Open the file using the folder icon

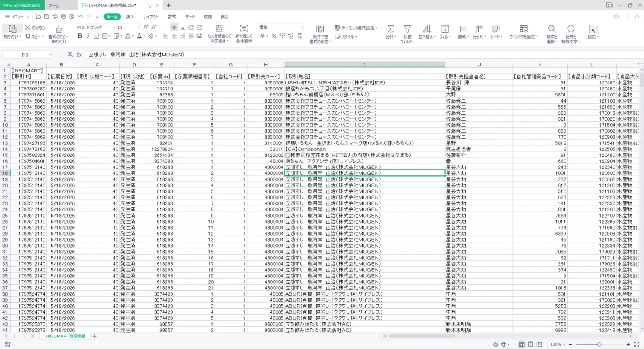coord(38,17)
